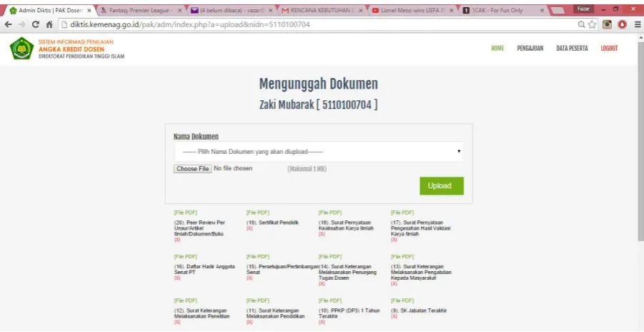Click the page vertical scrollbar

point(640,140)
